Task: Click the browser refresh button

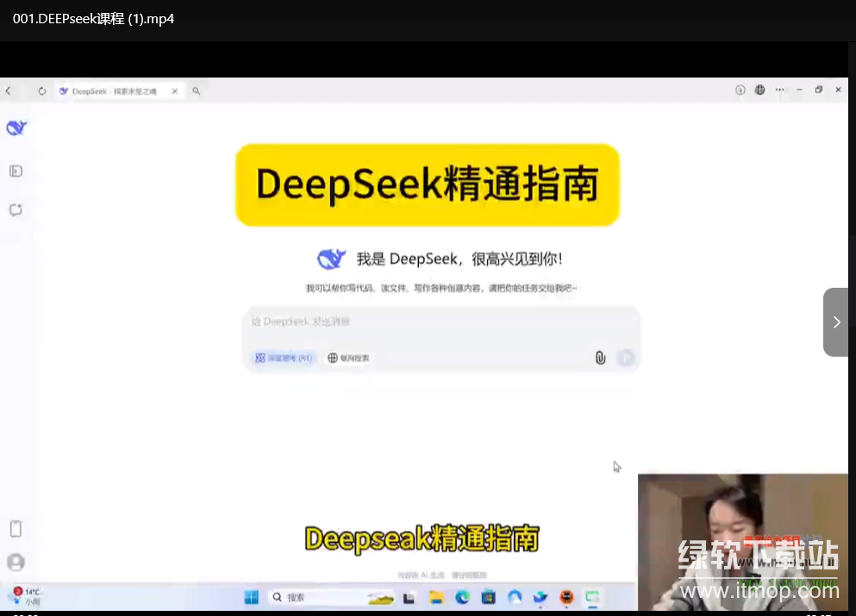Action: click(x=41, y=90)
